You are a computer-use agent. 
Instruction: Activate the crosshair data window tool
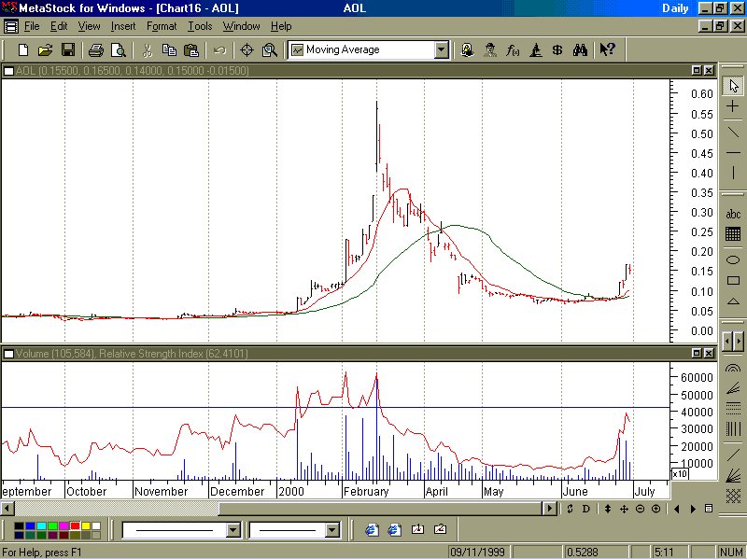point(247,50)
